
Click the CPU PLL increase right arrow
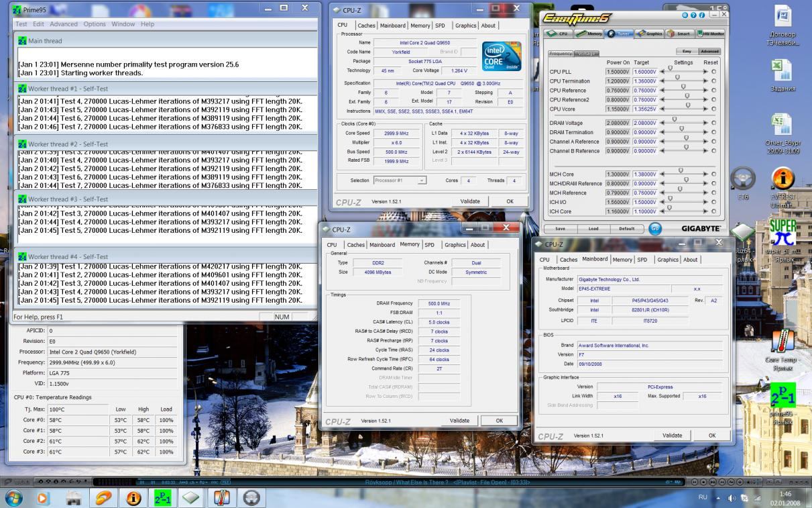704,71
